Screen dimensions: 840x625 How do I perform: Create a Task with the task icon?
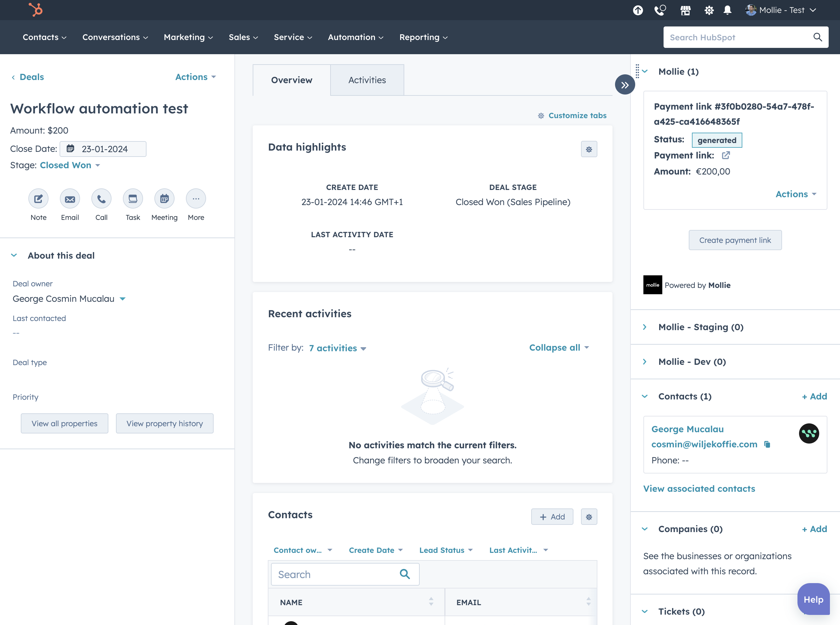tap(133, 199)
